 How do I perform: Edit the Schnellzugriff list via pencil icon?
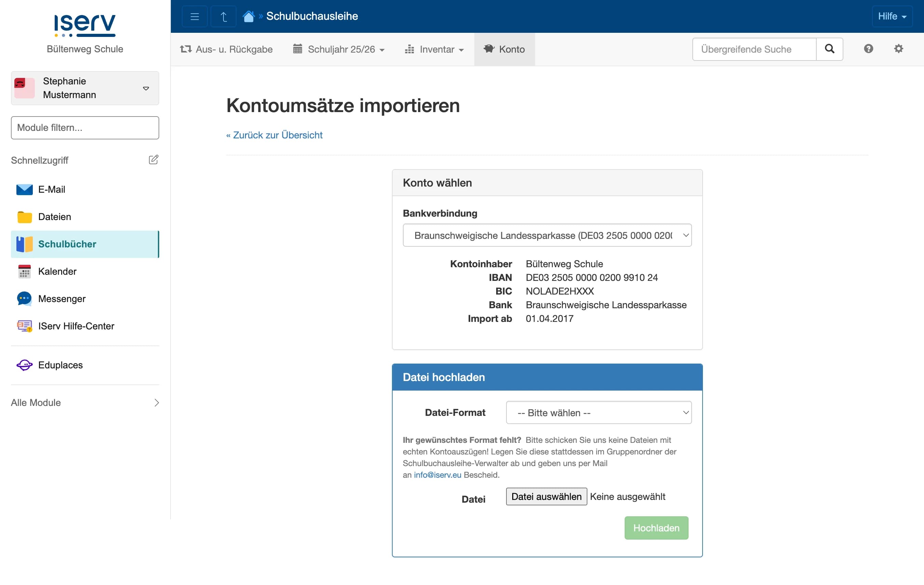click(153, 160)
